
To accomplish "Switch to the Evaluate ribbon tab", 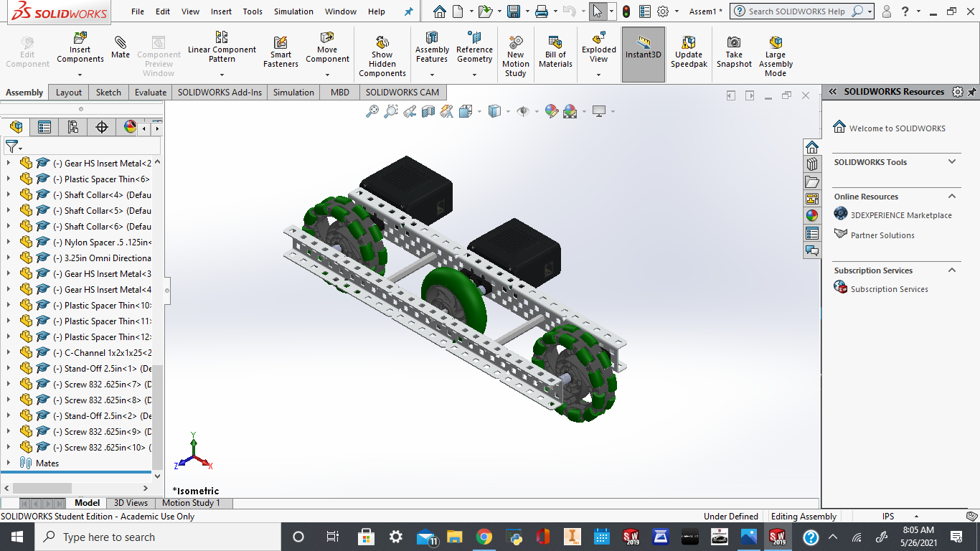I will (151, 93).
